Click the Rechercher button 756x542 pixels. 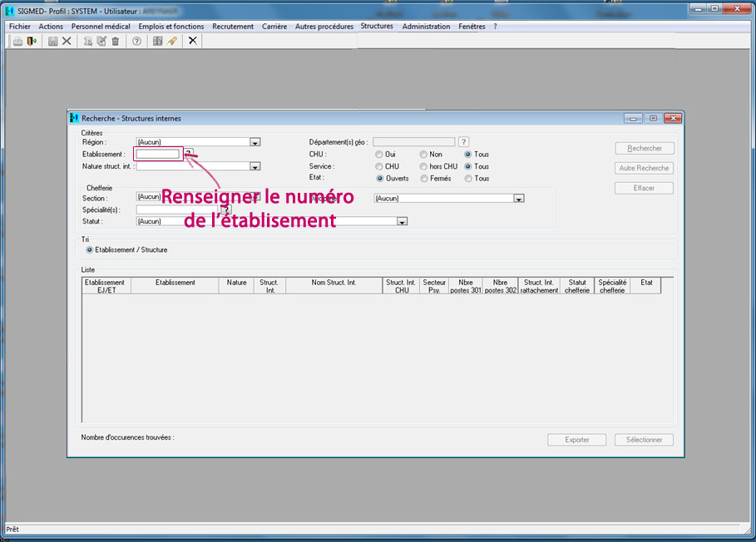point(645,149)
